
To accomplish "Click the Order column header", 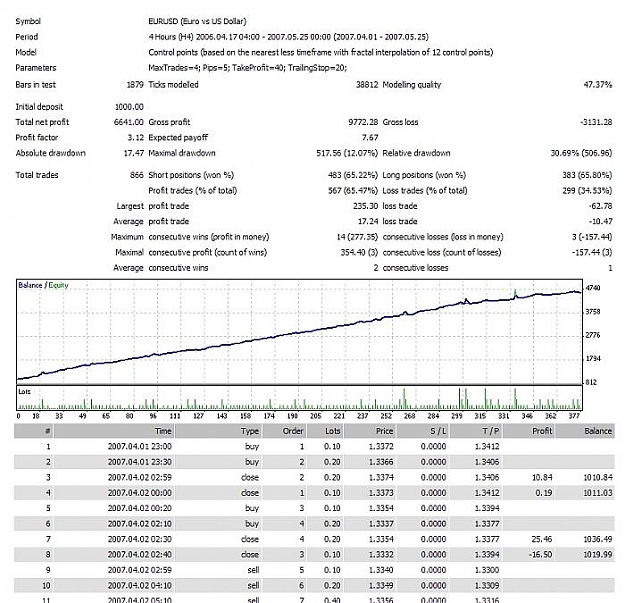I will click(x=285, y=431).
